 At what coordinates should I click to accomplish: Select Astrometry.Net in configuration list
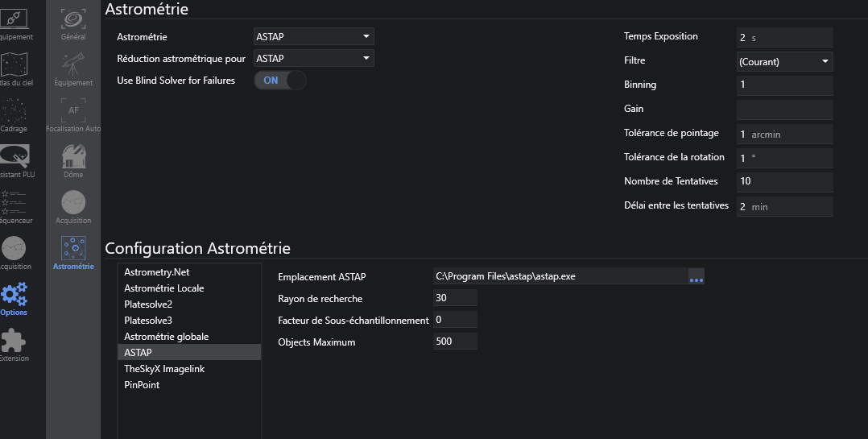(x=156, y=272)
